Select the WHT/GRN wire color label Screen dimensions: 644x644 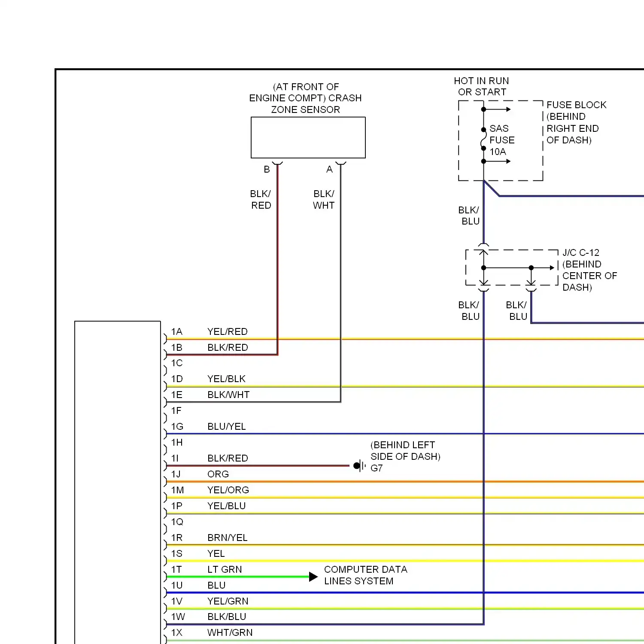coord(230,633)
